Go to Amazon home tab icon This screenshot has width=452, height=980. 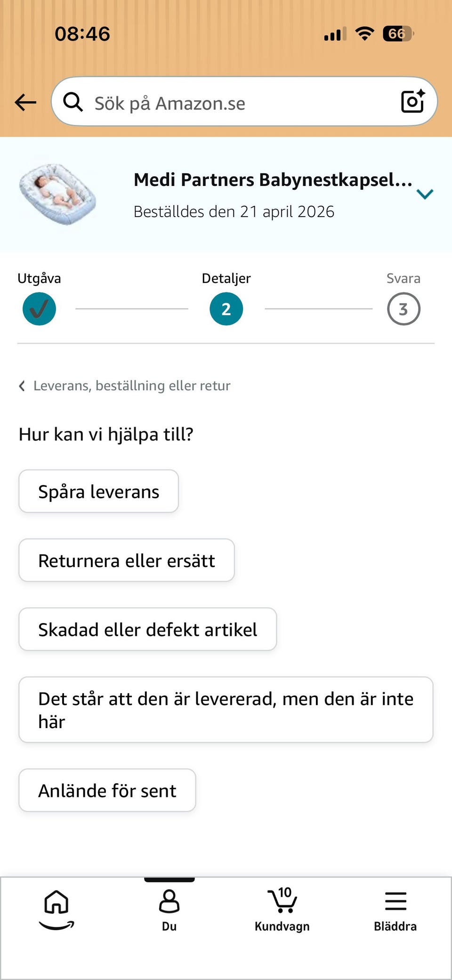[x=56, y=910]
